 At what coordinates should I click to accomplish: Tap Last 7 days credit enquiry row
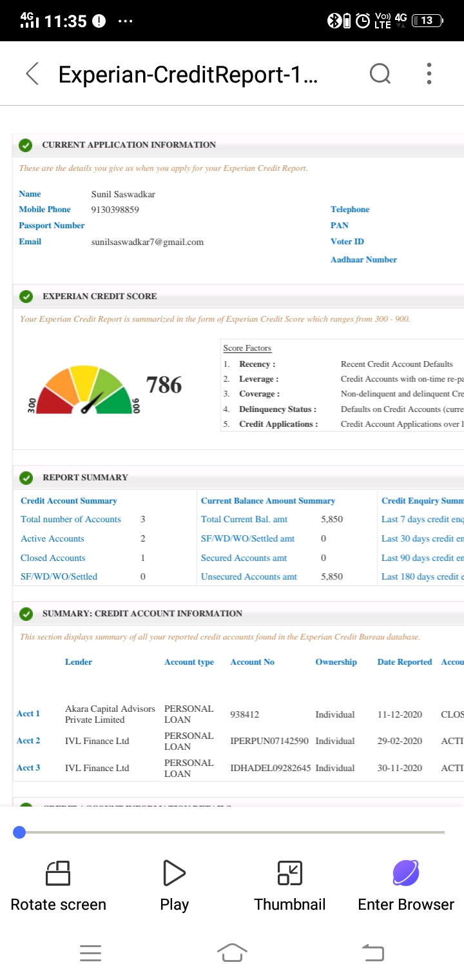[423, 519]
